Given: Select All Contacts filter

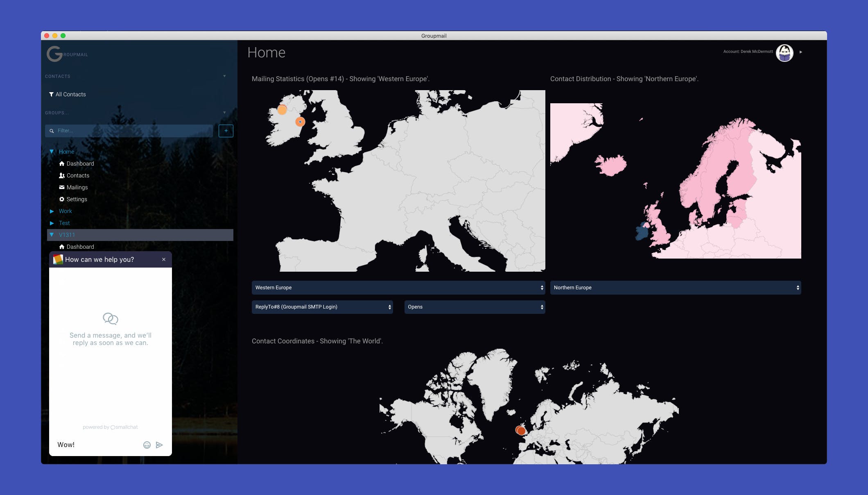Looking at the screenshot, I should click(x=70, y=94).
